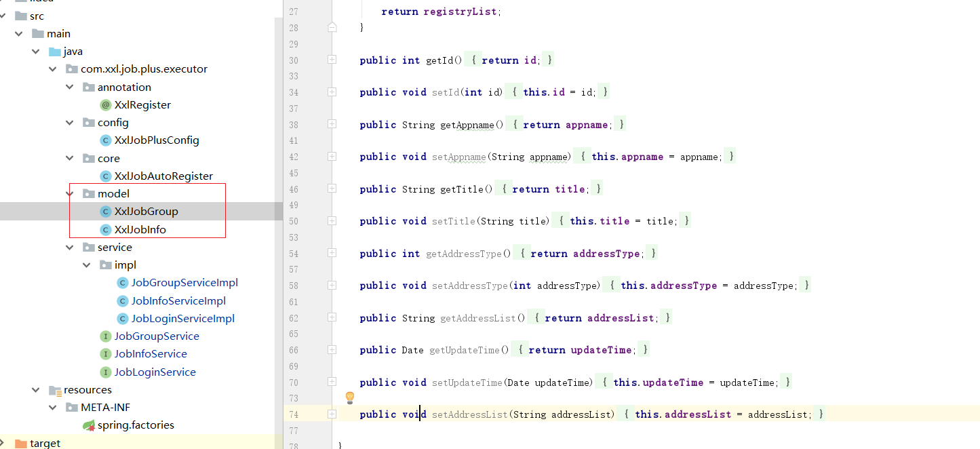Image resolution: width=980 pixels, height=449 pixels.
Task: Expand the folded getId method
Action: pyautogui.click(x=332, y=60)
